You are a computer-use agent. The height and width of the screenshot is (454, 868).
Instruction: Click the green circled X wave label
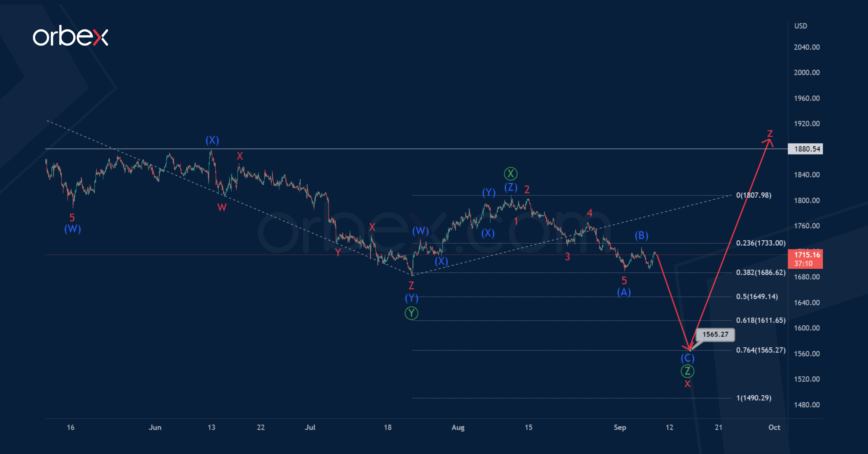pyautogui.click(x=510, y=174)
